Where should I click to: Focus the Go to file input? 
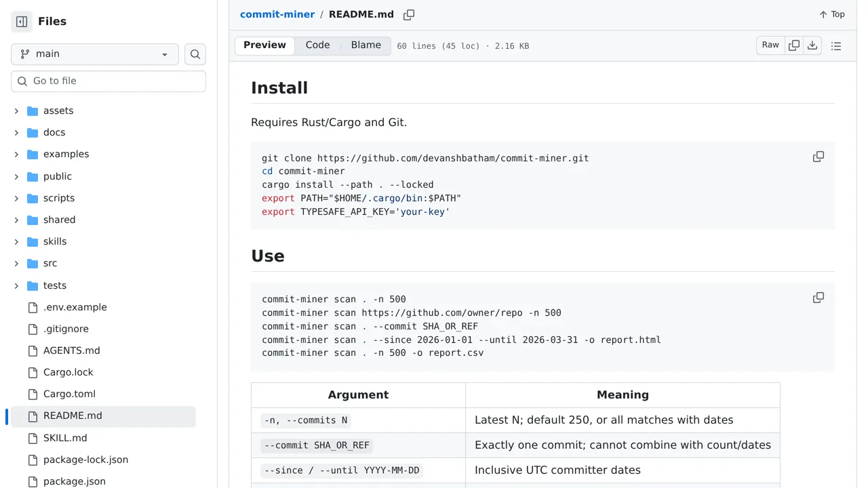tap(108, 81)
